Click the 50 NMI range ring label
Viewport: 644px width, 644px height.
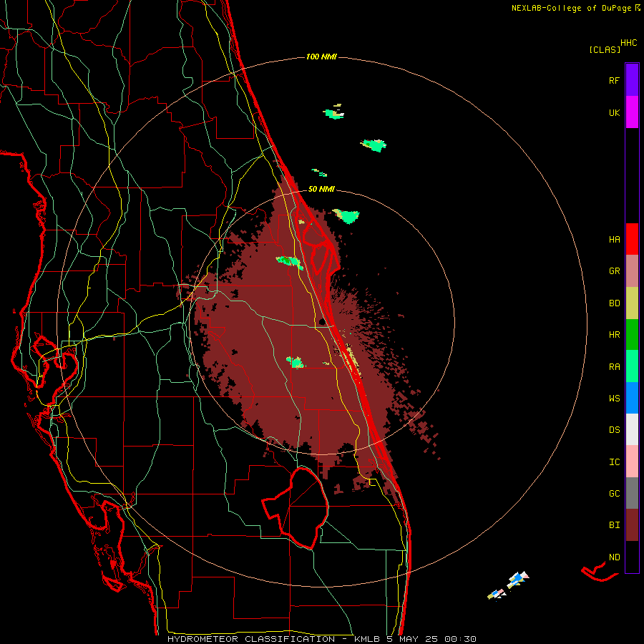point(321,189)
